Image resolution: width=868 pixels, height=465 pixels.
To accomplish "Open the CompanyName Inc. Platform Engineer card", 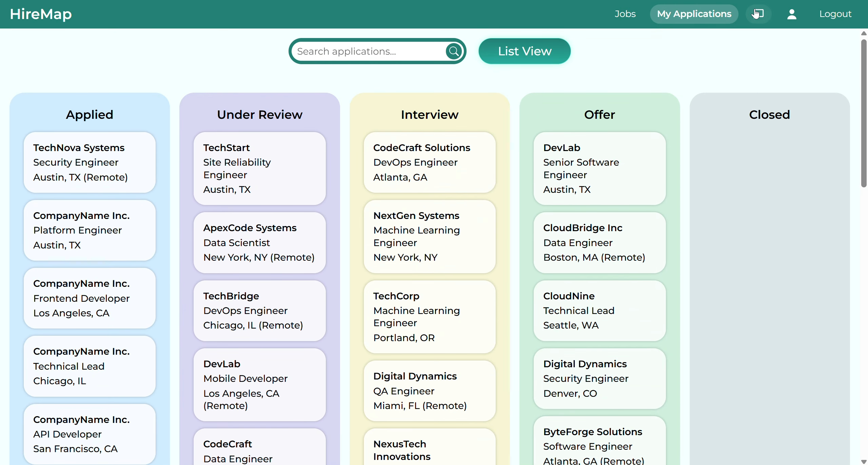I will [90, 230].
